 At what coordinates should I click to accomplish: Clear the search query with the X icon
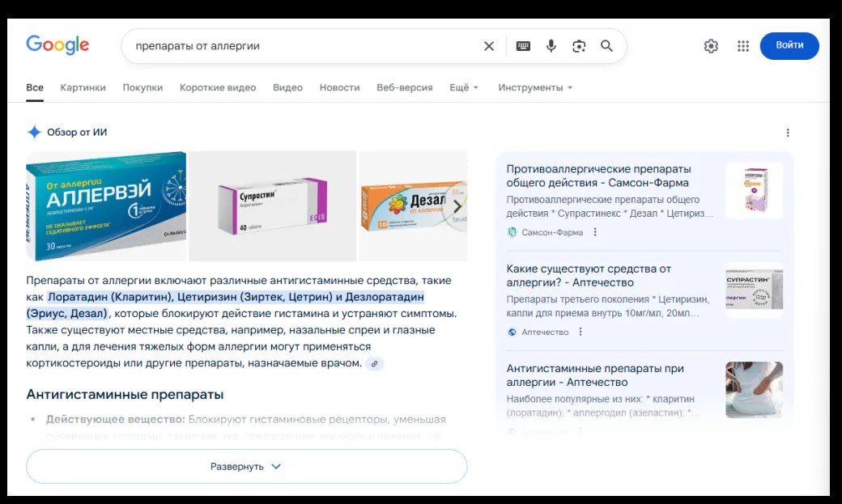(x=489, y=46)
